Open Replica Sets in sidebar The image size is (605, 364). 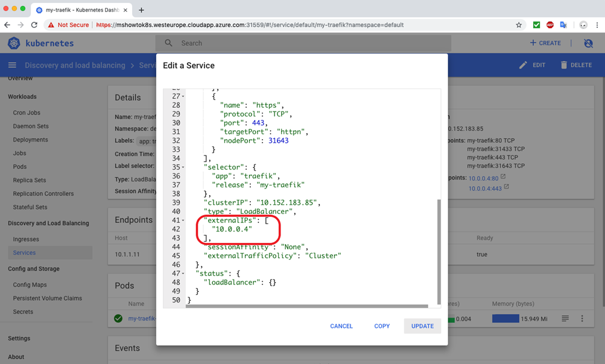(30, 180)
